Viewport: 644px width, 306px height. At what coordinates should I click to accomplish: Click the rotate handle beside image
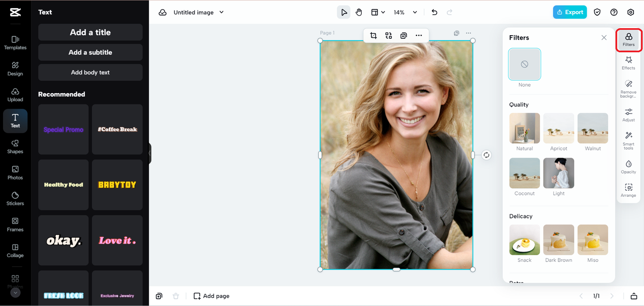tap(487, 155)
